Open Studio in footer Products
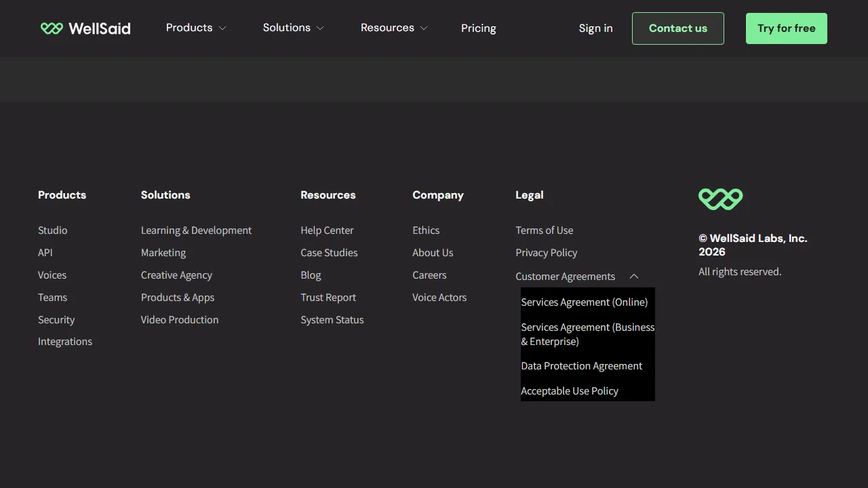 point(53,230)
